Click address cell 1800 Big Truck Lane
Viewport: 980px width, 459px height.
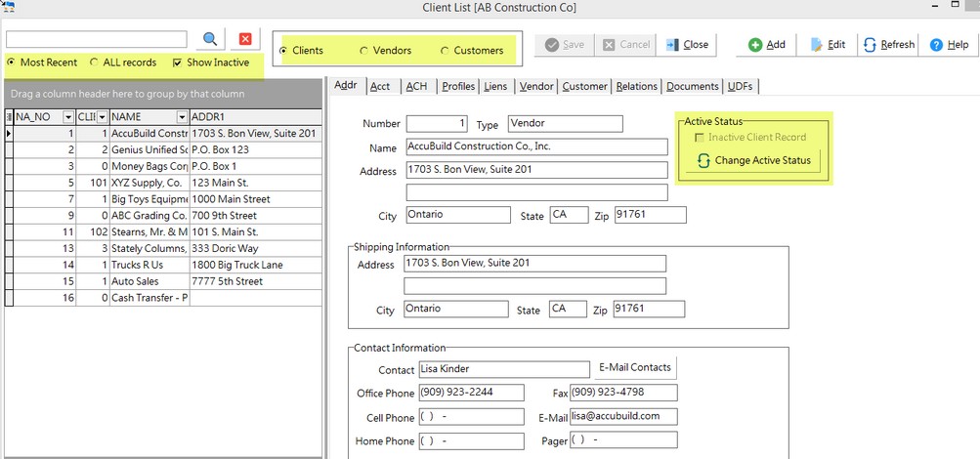coord(256,265)
